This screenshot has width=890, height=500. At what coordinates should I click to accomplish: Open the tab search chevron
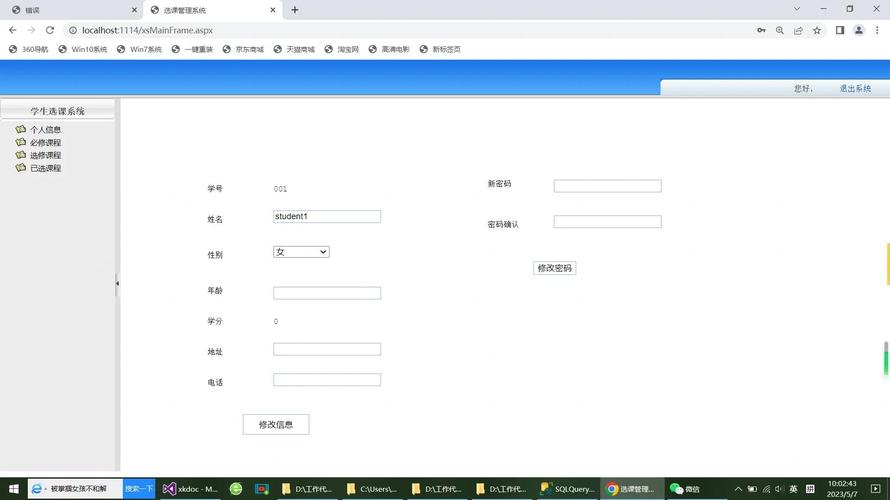pos(797,9)
